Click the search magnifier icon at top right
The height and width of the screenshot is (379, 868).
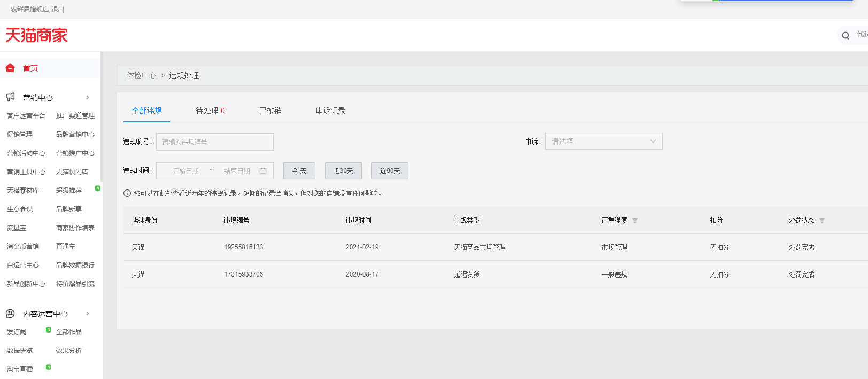[x=846, y=36]
